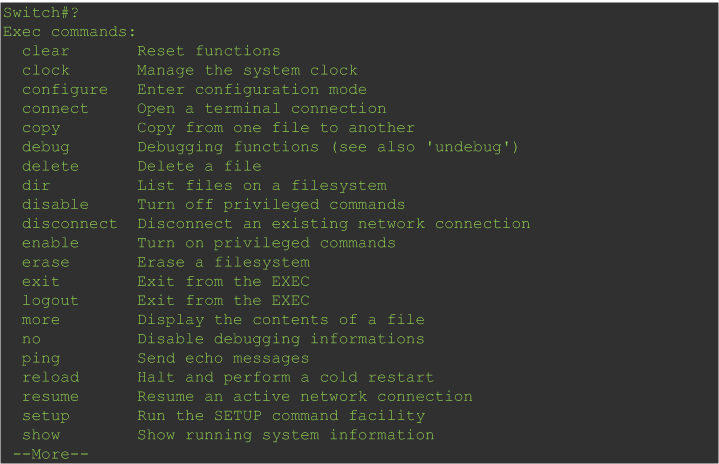Click the 'disconnect' command entry
Image resolution: width=719 pixels, height=464 pixels.
[x=70, y=224]
